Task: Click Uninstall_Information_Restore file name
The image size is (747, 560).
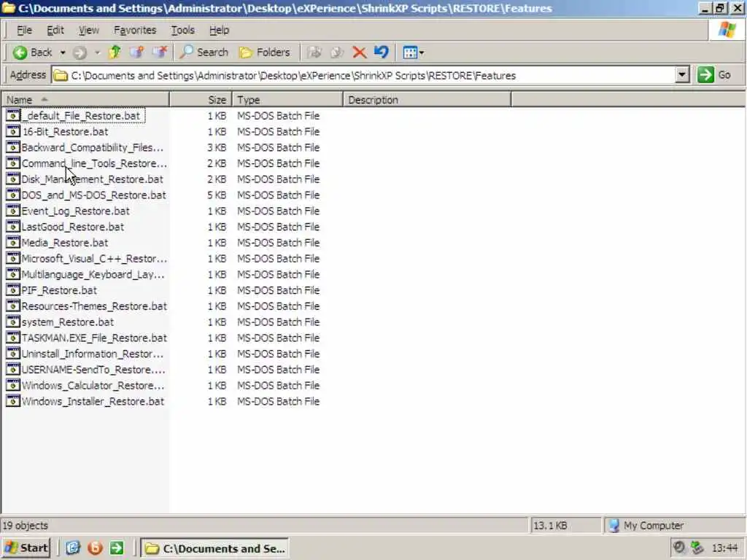Action: click(93, 354)
